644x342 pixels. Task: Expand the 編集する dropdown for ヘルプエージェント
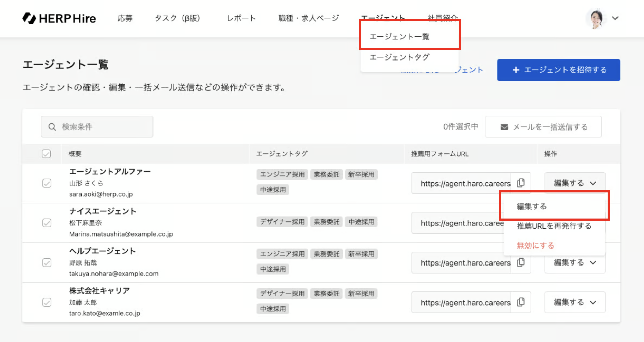575,262
